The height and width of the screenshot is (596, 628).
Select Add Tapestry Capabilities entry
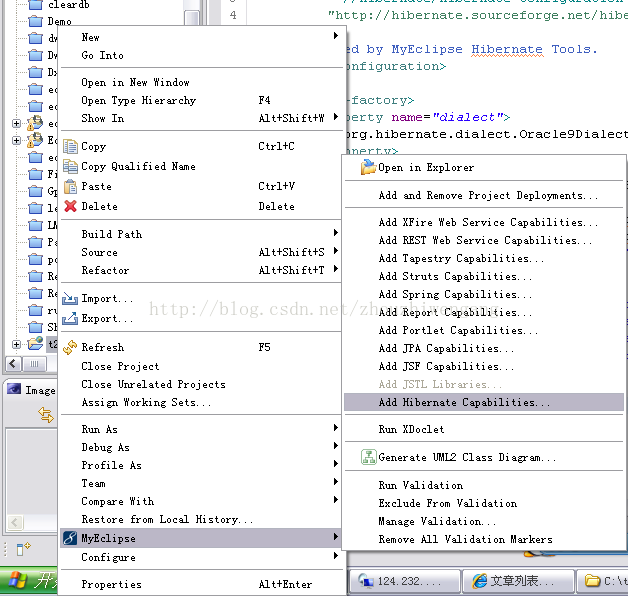[x=484, y=258]
